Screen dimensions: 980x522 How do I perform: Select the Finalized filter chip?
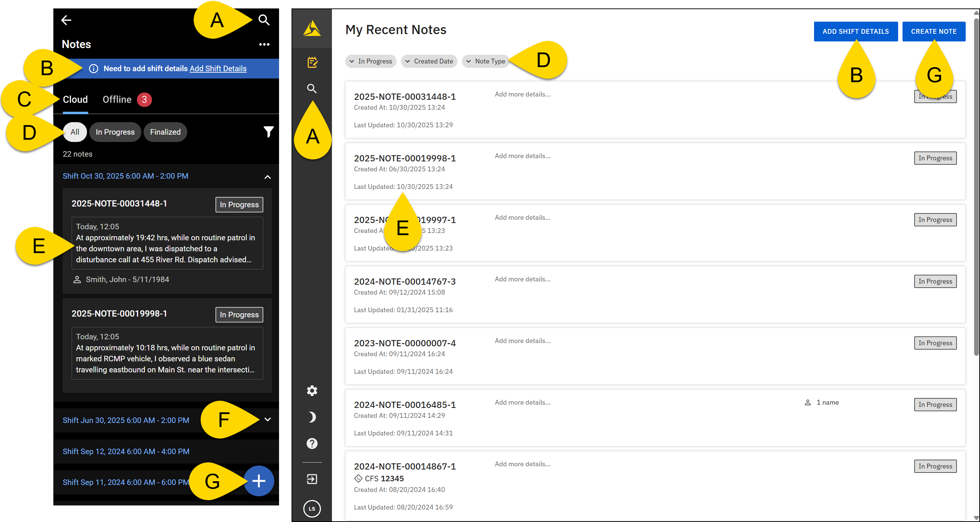coord(165,132)
